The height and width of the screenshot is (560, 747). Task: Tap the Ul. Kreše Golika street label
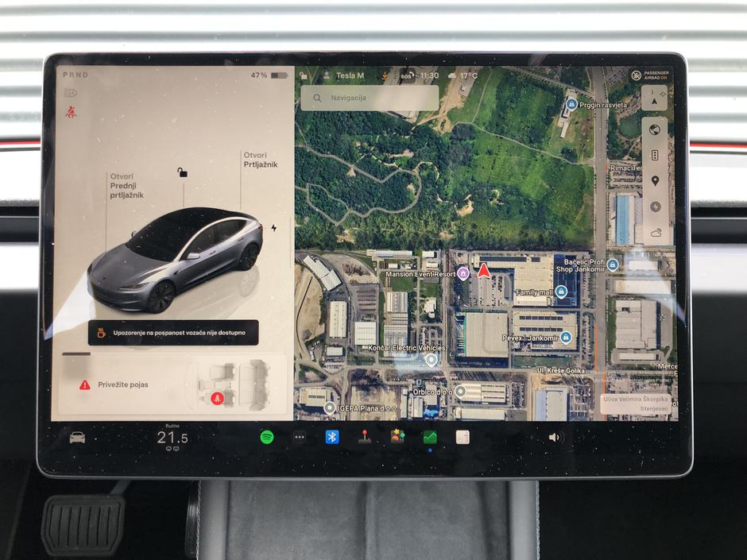(560, 370)
